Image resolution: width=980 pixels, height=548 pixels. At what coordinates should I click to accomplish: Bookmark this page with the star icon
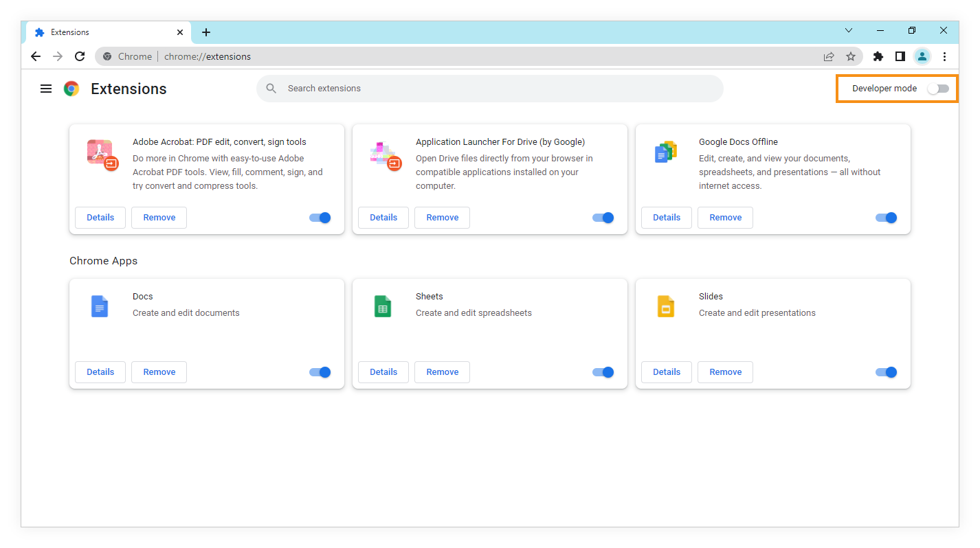[851, 56]
